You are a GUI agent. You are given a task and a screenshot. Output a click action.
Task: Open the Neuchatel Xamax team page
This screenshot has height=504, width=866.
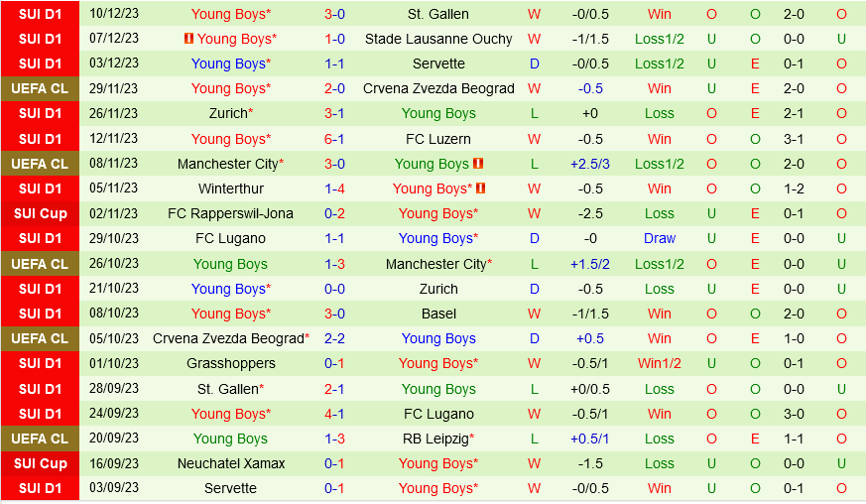tap(230, 463)
